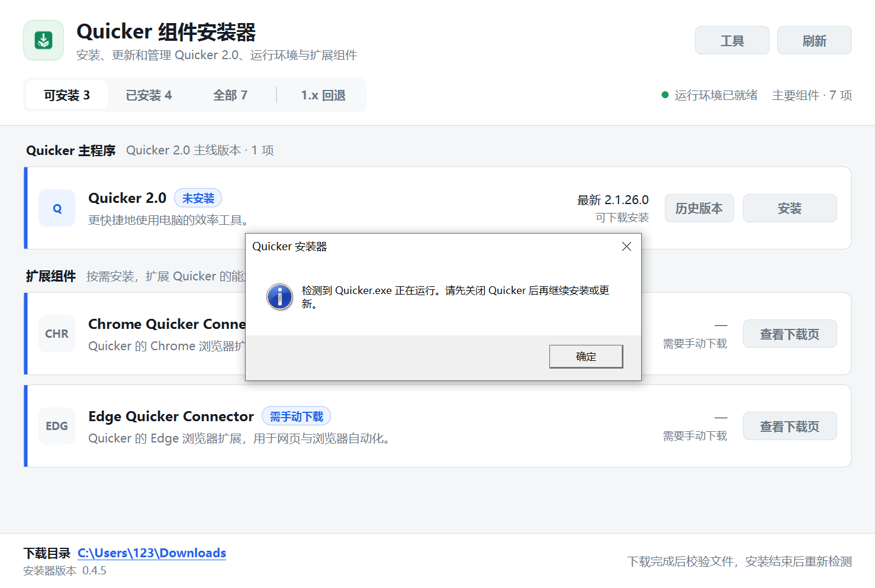
Task: Switch to the 可安装 3 tab
Action: click(67, 95)
